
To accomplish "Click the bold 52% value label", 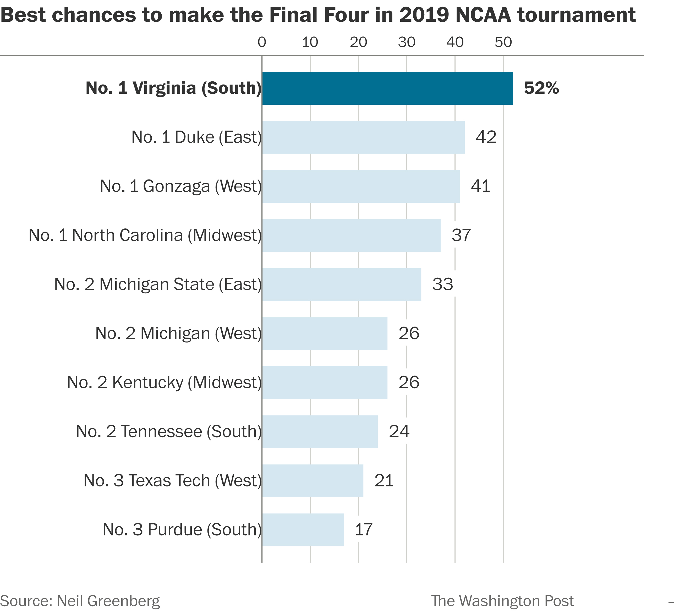I will point(541,88).
